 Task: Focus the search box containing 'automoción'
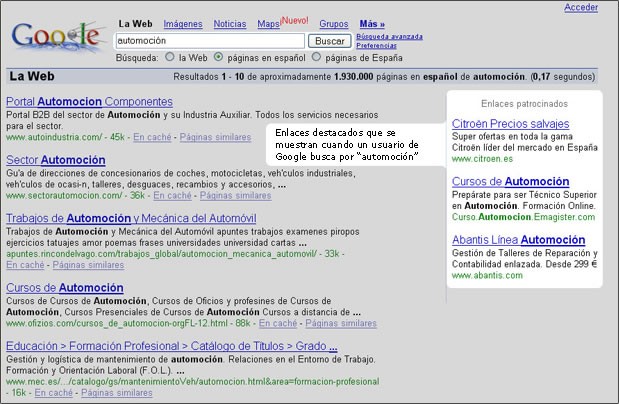tap(210, 41)
